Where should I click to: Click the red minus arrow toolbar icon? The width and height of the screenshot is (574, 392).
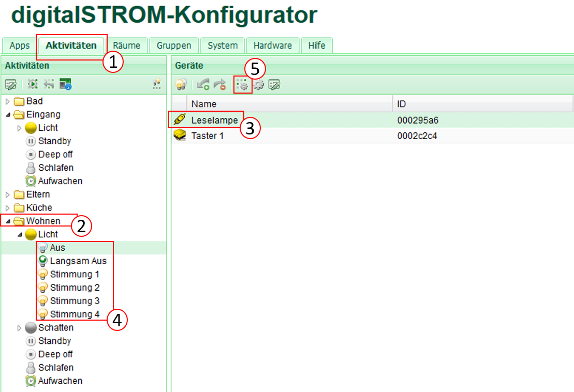pyautogui.click(x=219, y=84)
